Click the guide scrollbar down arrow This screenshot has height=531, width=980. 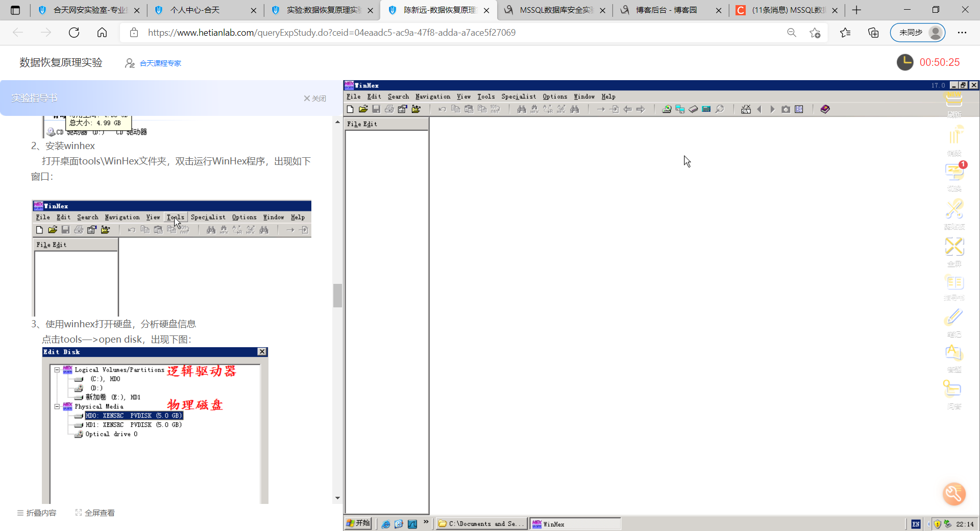point(337,498)
